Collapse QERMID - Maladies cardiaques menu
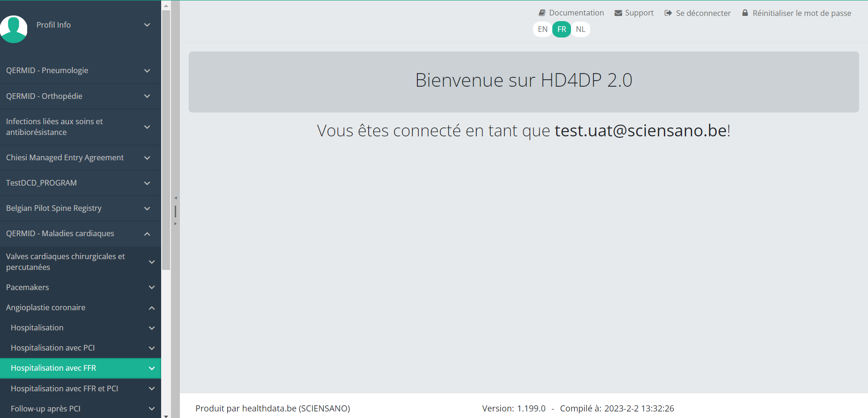This screenshot has width=868, height=418. click(x=147, y=234)
